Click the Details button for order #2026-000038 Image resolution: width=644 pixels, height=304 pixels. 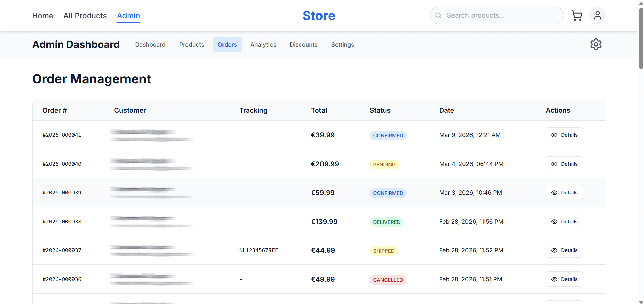point(564,221)
